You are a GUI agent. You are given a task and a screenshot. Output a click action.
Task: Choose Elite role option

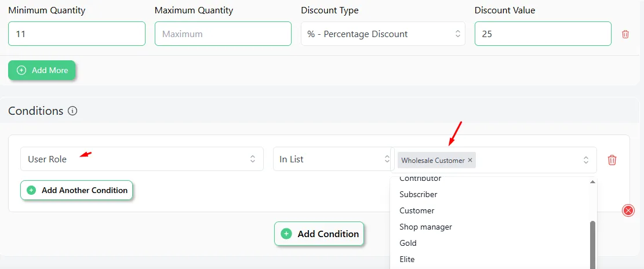(407, 260)
